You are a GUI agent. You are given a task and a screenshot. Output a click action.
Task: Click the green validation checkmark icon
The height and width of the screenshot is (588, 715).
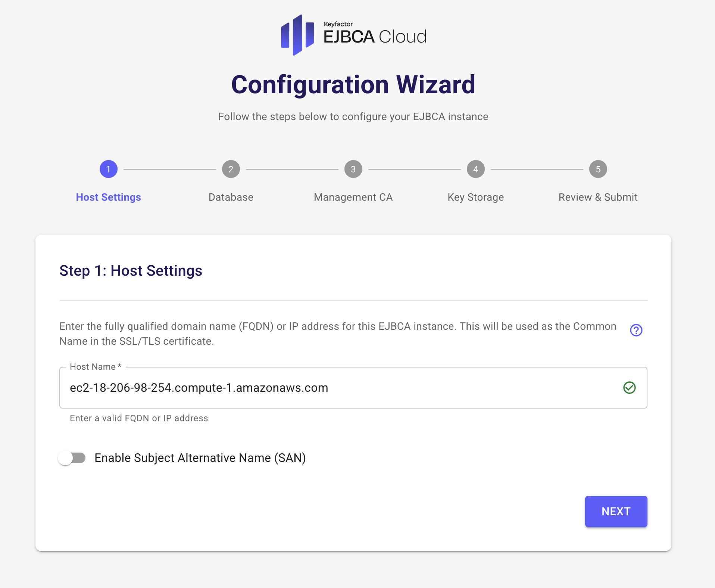coord(629,388)
